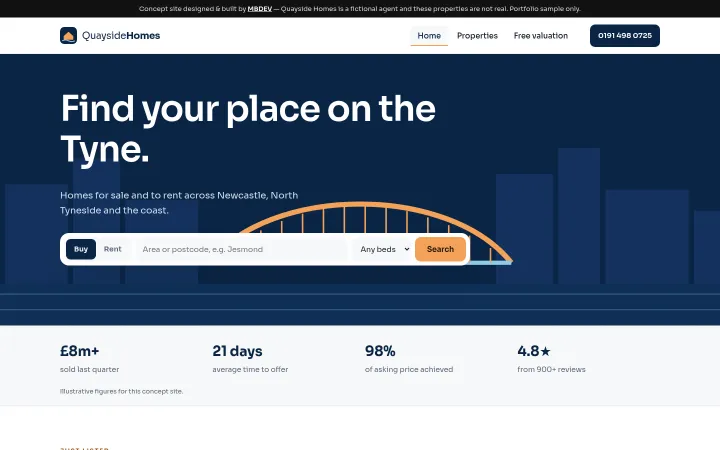
Task: Click the 'sold last quarter' caption
Action: tap(90, 369)
